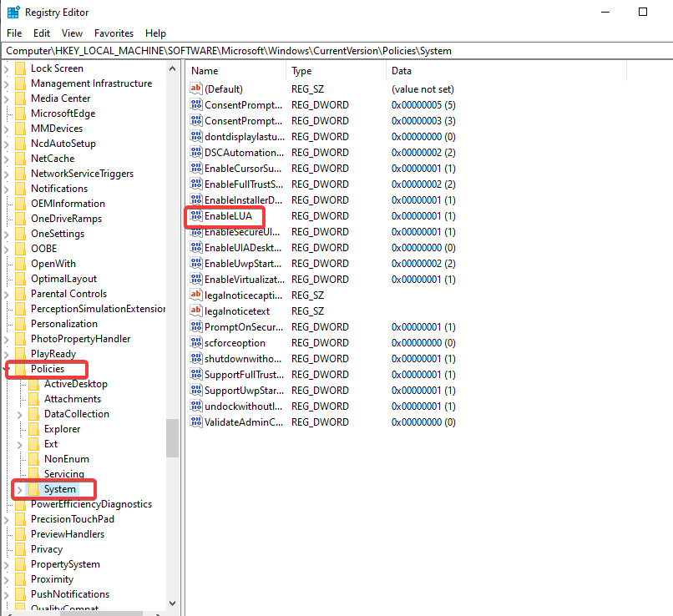The image size is (673, 616).
Task: Select the Privacy key in tree
Action: pos(47,549)
